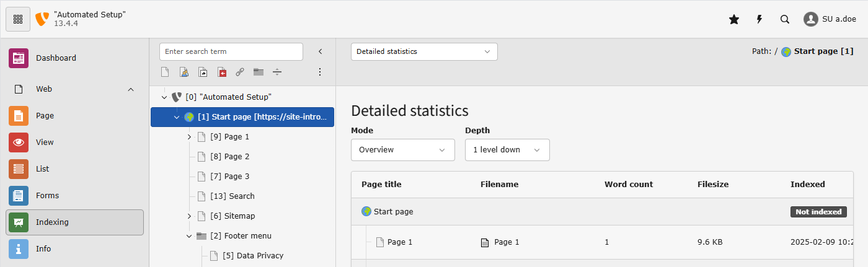Click the page tree search field
Screen dimensions: 868x267
(x=231, y=51)
